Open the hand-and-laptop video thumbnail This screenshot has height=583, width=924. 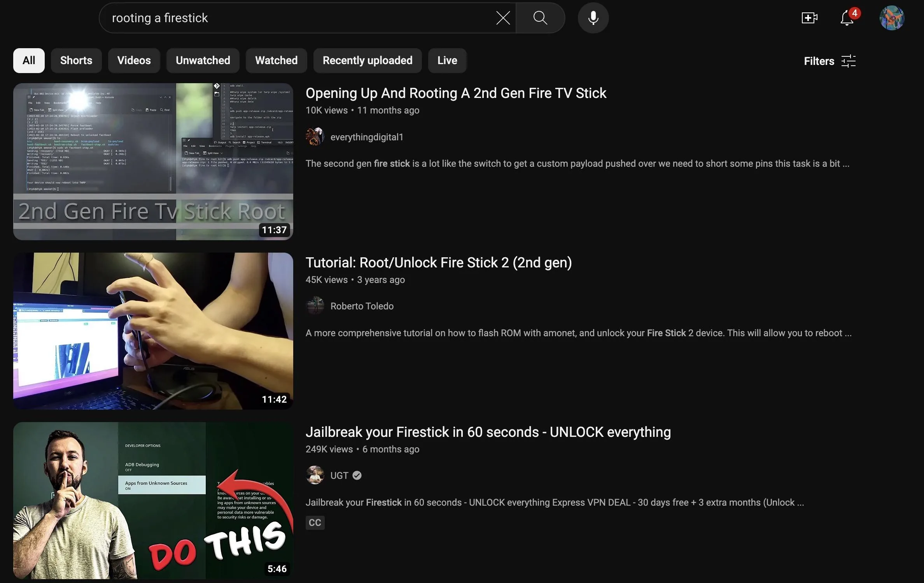click(153, 331)
